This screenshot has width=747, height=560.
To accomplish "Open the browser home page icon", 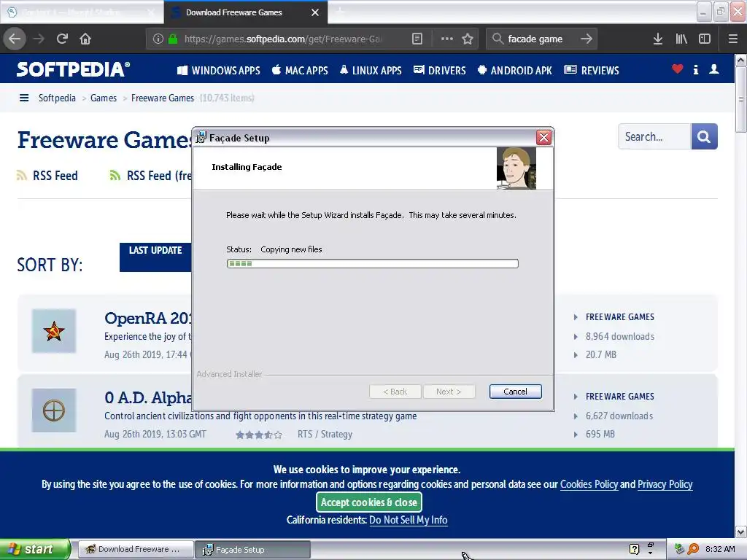I will tap(85, 39).
